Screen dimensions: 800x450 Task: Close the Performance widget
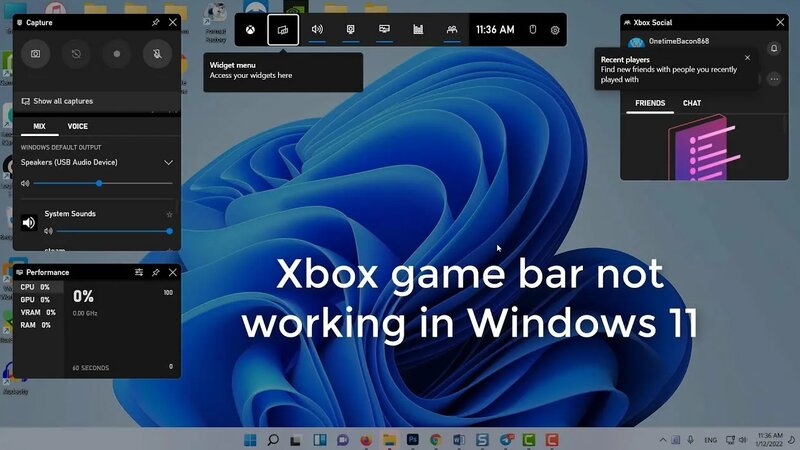point(173,272)
